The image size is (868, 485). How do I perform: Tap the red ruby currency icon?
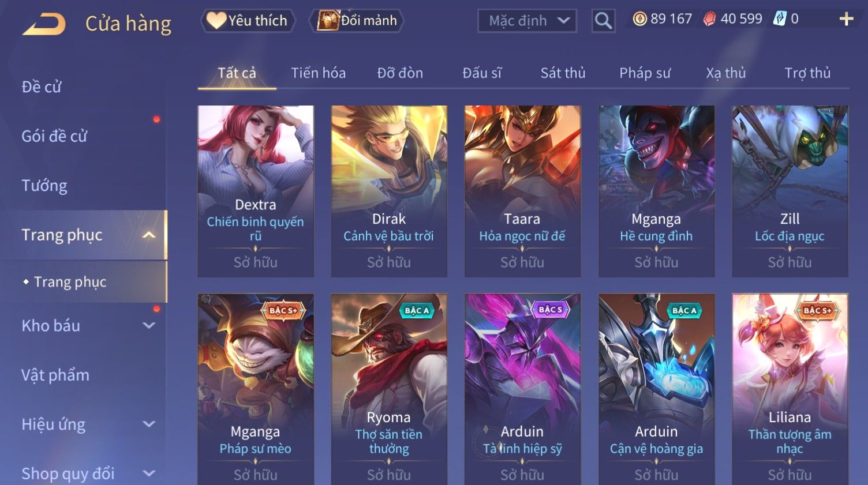(709, 19)
